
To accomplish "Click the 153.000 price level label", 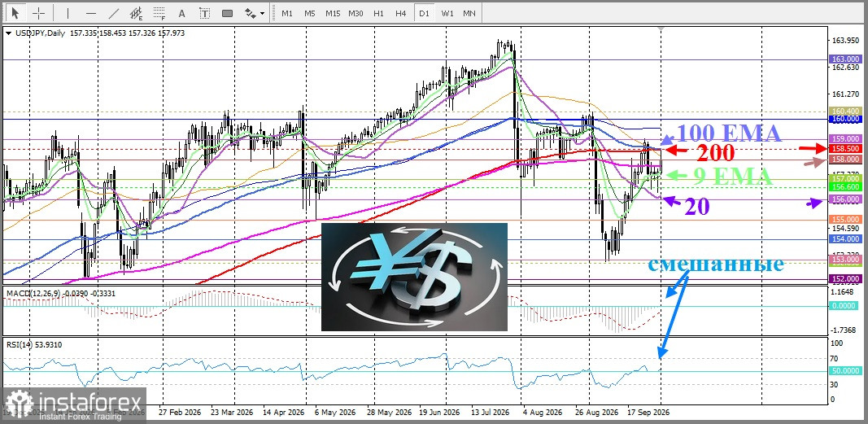I will point(845,259).
